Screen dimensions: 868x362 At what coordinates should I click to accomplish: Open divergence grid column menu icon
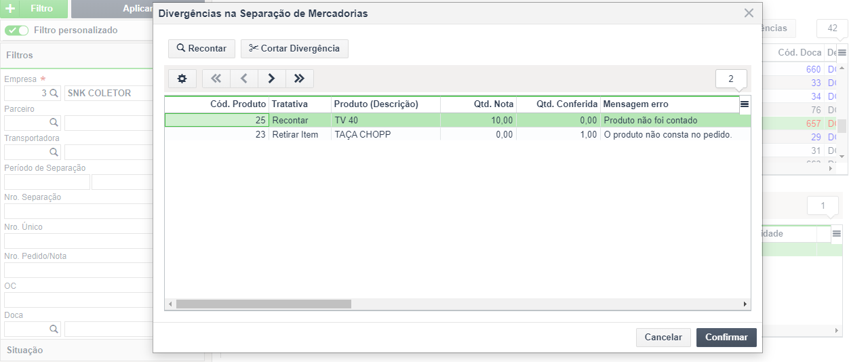point(745,104)
